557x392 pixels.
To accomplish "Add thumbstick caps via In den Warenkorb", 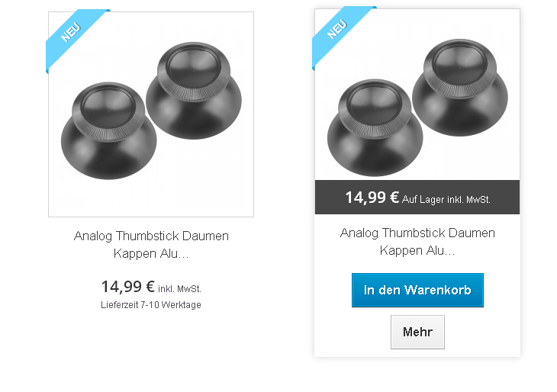I will (417, 290).
